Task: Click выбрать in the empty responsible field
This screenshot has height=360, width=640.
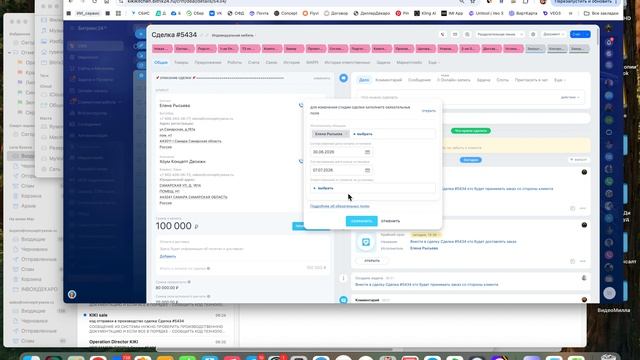Action: click(x=323, y=188)
